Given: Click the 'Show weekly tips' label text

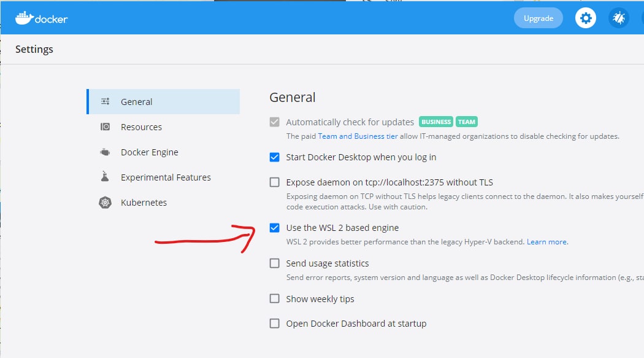Looking at the screenshot, I should pos(320,299).
